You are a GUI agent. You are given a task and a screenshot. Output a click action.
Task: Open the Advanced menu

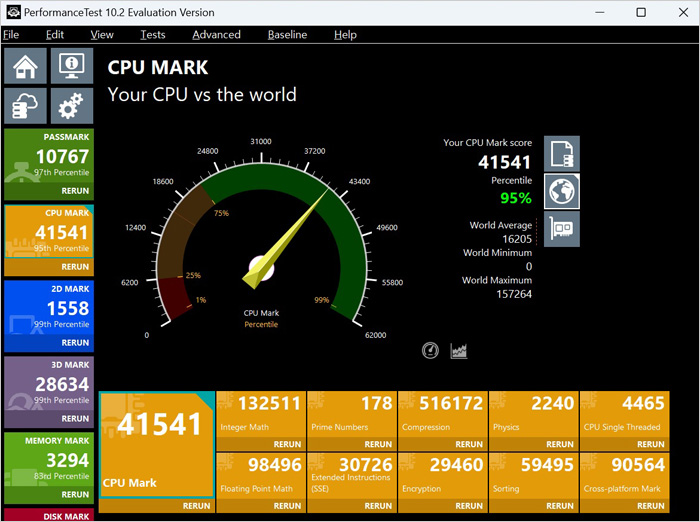[216, 35]
